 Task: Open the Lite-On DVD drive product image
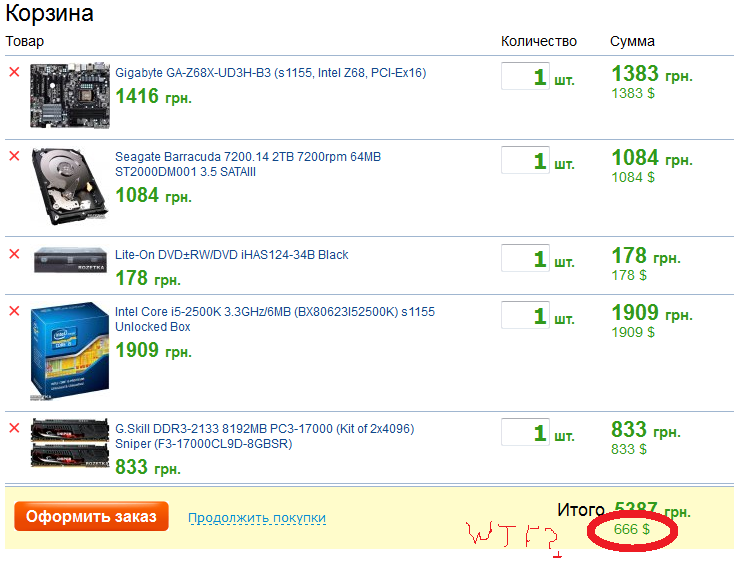point(70,260)
